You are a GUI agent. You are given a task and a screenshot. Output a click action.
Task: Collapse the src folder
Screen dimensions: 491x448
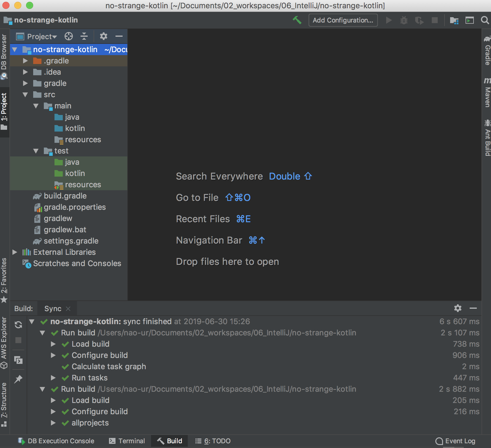(x=25, y=95)
